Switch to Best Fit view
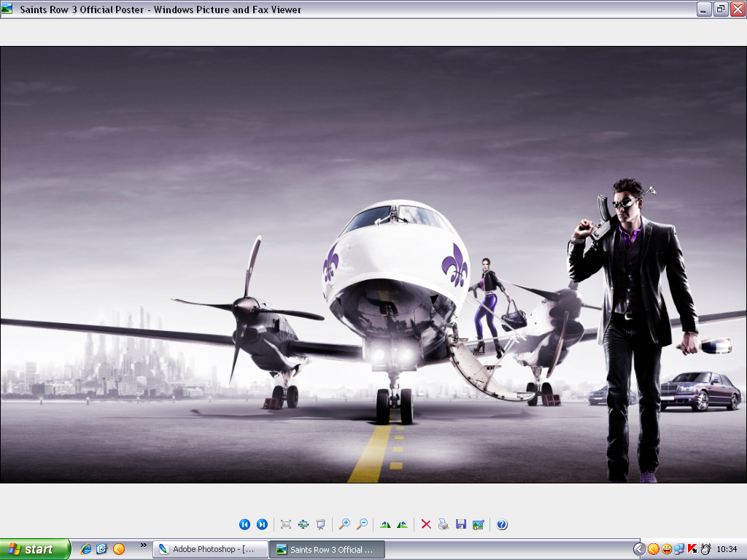 286,524
